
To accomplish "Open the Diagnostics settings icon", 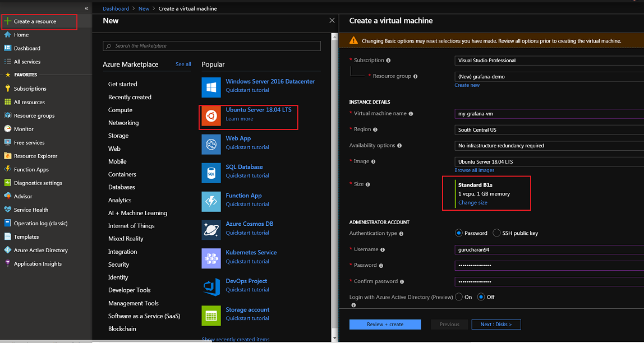I will [7, 183].
